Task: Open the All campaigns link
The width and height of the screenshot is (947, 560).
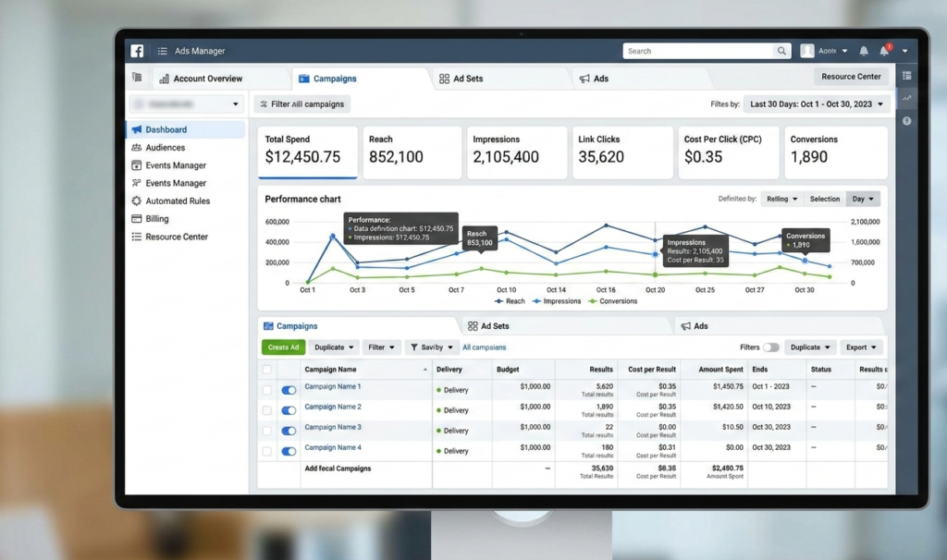Action: [x=485, y=347]
